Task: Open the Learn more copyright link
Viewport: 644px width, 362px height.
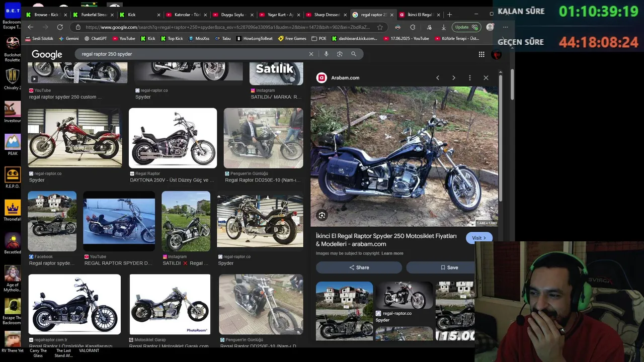Action: (x=392, y=253)
